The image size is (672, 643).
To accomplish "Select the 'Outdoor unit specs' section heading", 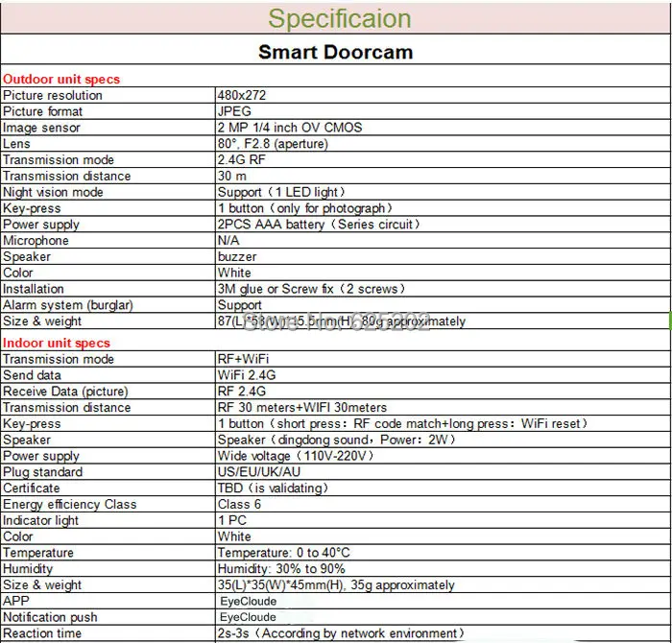I will coord(61,80).
